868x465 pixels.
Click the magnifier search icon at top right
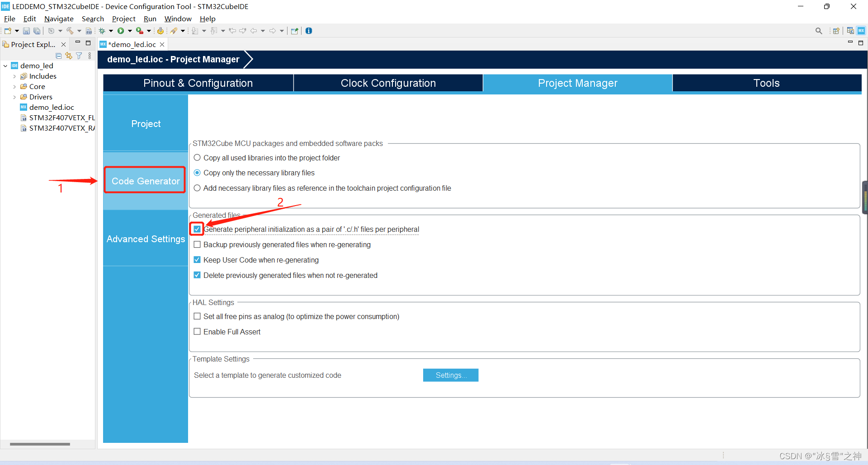point(819,31)
